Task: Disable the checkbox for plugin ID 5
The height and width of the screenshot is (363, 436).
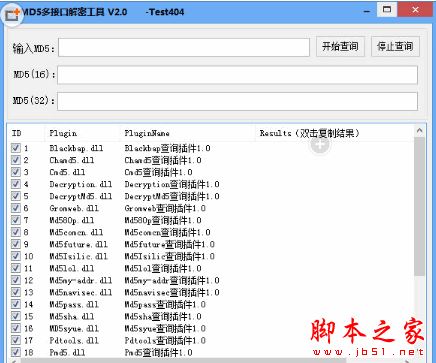Action: 16,196
